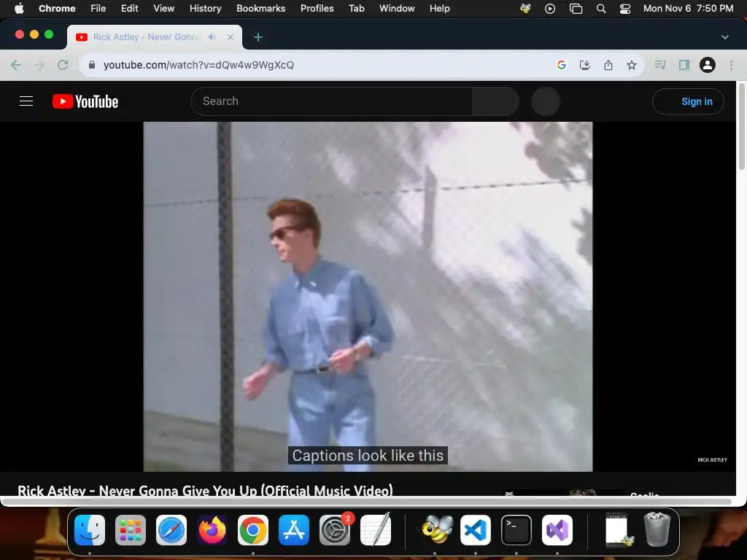Open the History menu
747x560 pixels.
pos(205,8)
